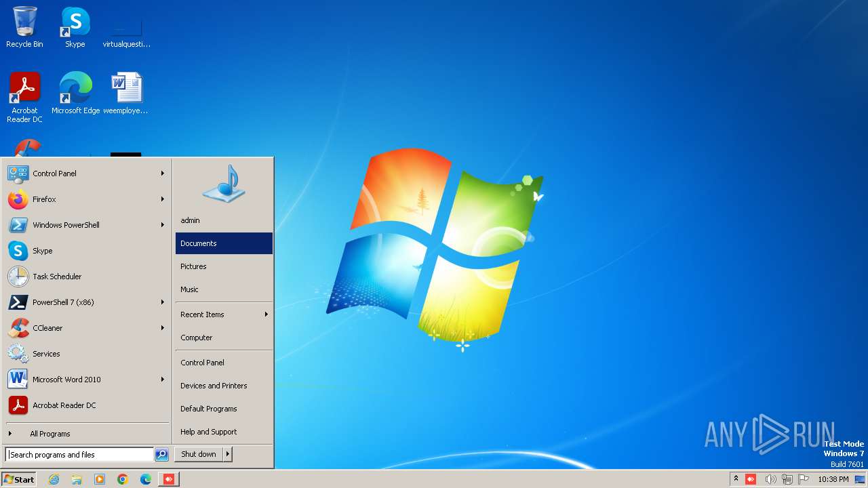Show hidden tray icons arrow
This screenshot has height=488, width=868.
pyautogui.click(x=736, y=479)
